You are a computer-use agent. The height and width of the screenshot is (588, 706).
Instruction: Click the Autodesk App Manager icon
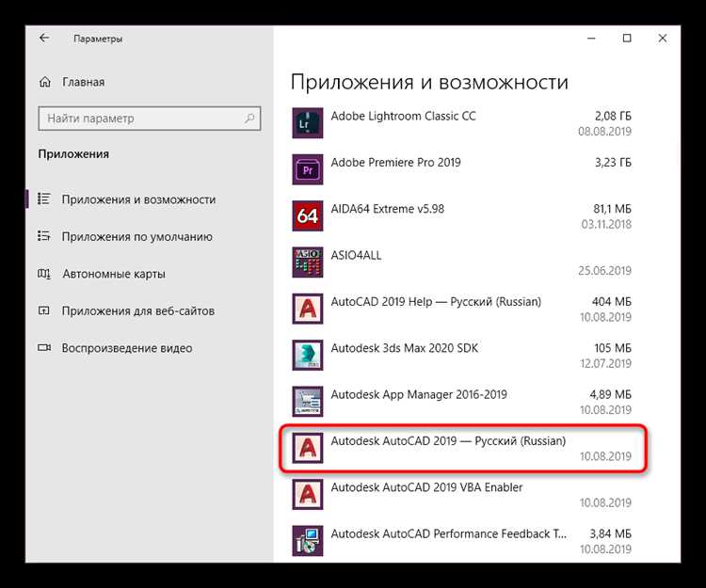click(x=308, y=402)
